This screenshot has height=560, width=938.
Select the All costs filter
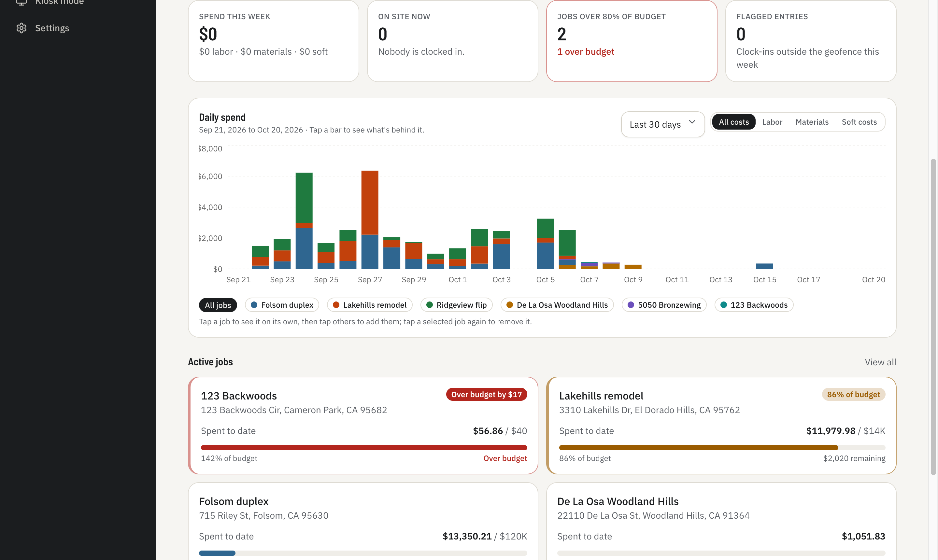click(733, 122)
